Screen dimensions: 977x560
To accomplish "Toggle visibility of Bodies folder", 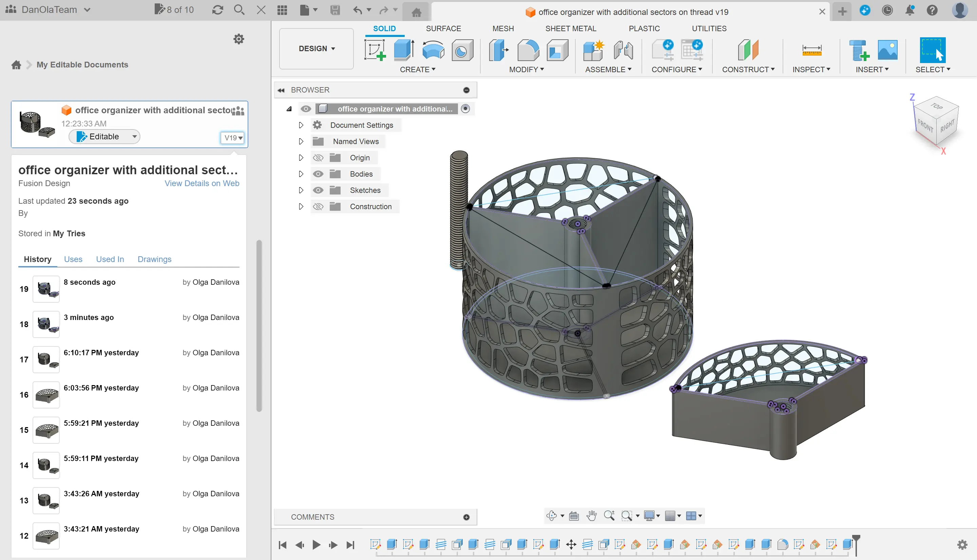I will [x=318, y=174].
